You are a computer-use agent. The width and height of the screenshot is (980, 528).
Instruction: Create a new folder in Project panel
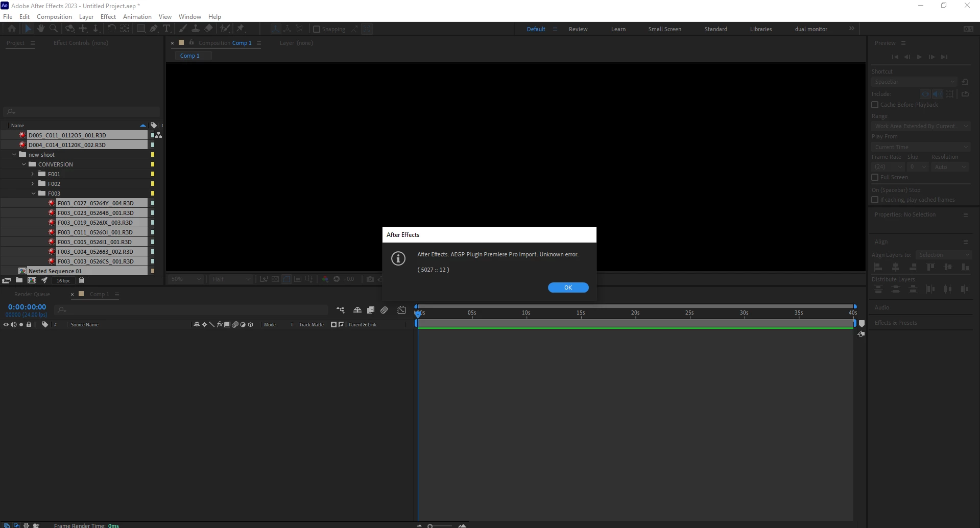[x=19, y=280]
